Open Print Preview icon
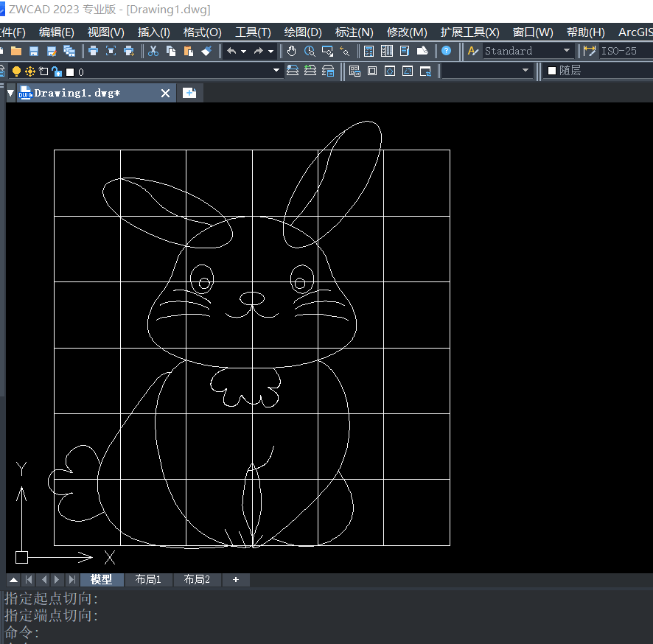The image size is (653, 644). click(x=111, y=51)
